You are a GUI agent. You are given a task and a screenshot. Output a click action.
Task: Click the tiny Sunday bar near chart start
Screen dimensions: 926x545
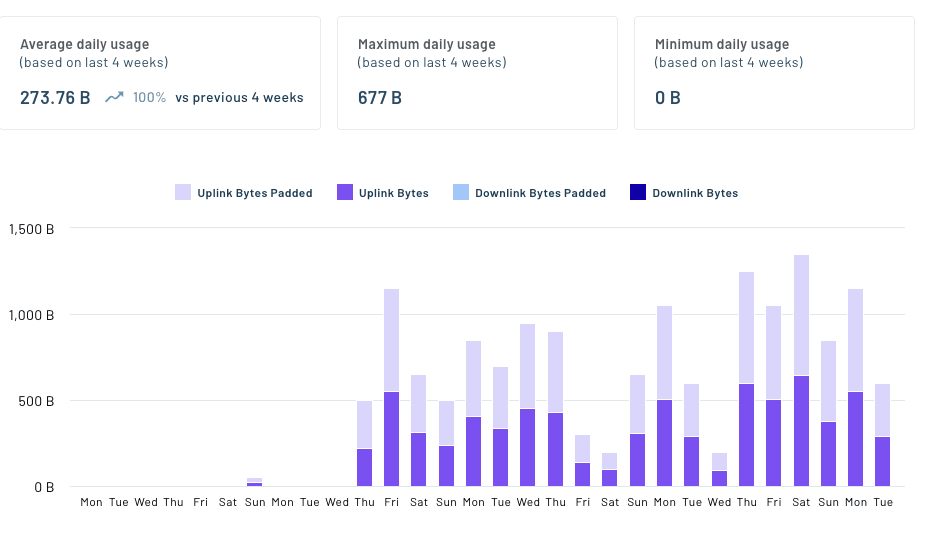pos(255,482)
